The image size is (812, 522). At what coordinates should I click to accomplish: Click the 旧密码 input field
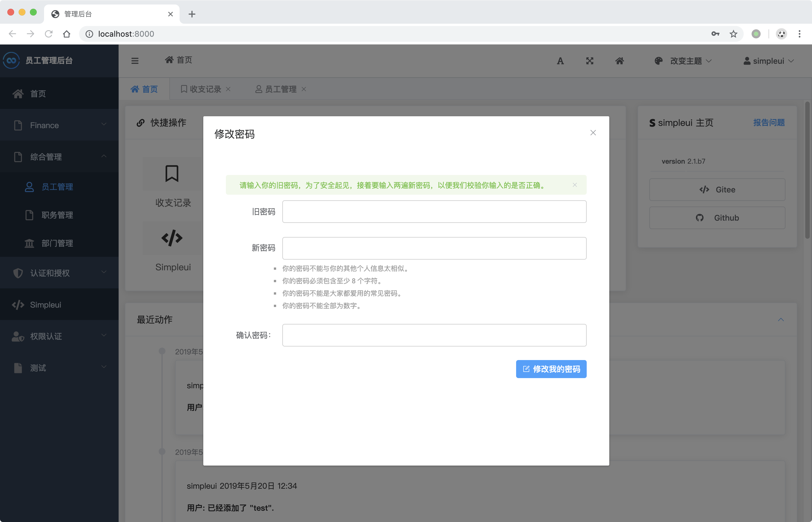[434, 212]
